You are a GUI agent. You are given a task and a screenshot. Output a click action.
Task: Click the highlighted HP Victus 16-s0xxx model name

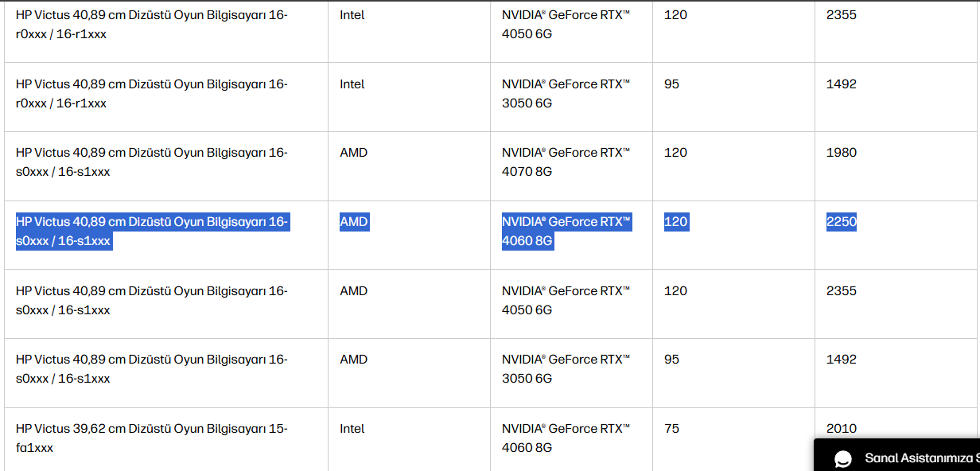(152, 232)
